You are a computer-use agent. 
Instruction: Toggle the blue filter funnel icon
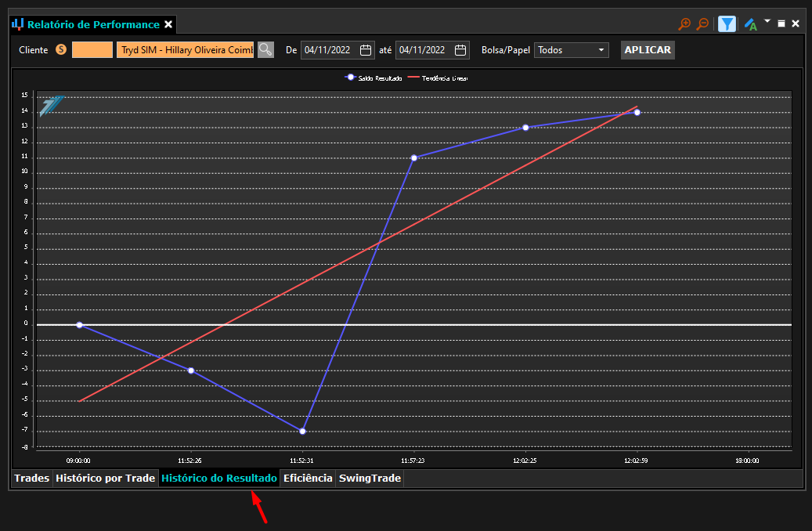click(x=727, y=23)
